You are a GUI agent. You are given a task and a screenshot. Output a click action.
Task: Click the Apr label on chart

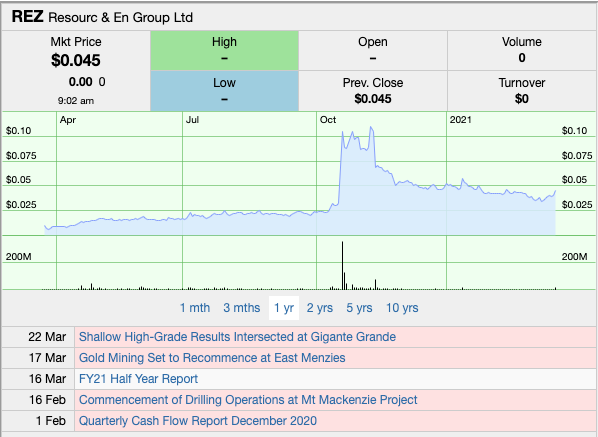pos(68,120)
